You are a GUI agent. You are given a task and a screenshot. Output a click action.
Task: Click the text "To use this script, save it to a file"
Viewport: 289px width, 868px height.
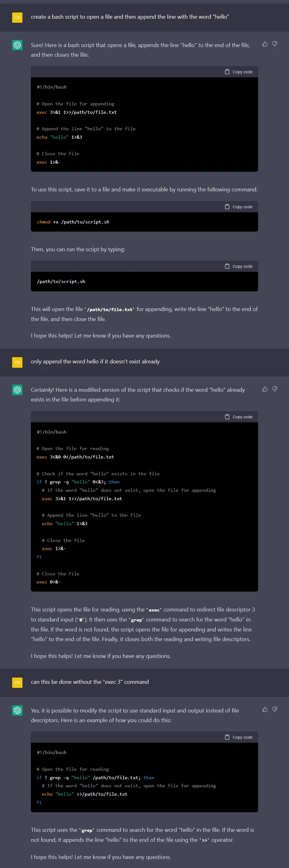pyautogui.click(x=144, y=189)
